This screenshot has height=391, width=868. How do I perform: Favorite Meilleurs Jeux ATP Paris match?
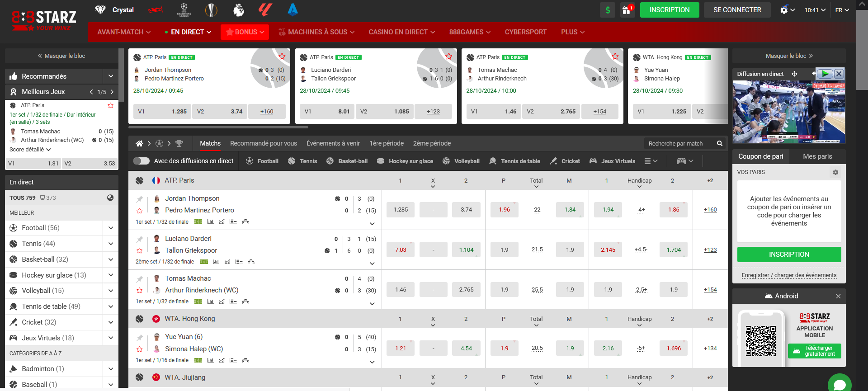(x=110, y=105)
